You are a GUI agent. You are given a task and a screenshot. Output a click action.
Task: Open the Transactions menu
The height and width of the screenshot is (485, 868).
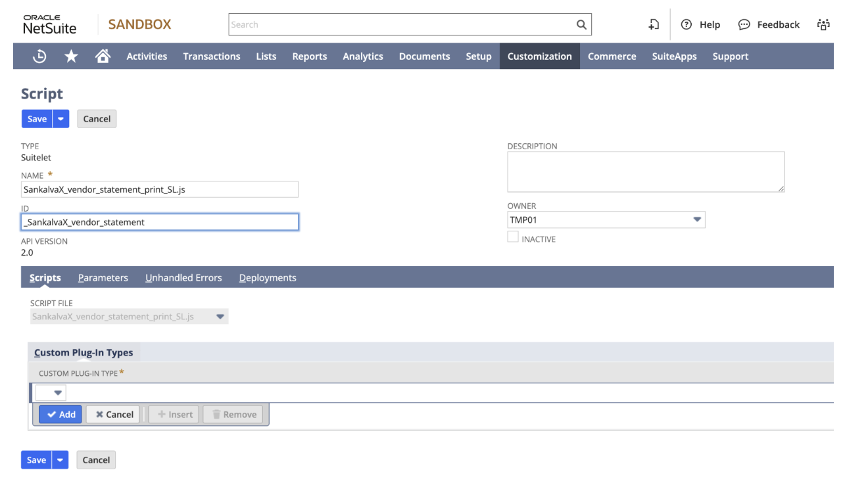point(212,57)
